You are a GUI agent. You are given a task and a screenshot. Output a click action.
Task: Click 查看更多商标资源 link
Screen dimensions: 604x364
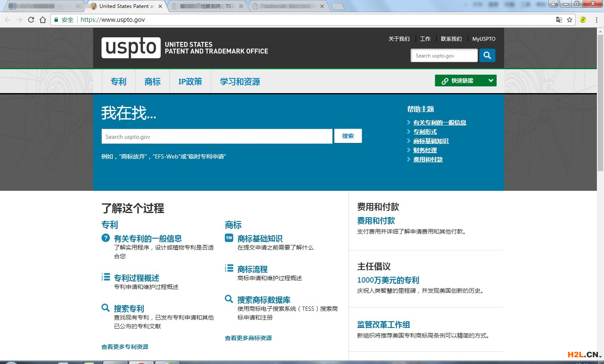point(248,338)
